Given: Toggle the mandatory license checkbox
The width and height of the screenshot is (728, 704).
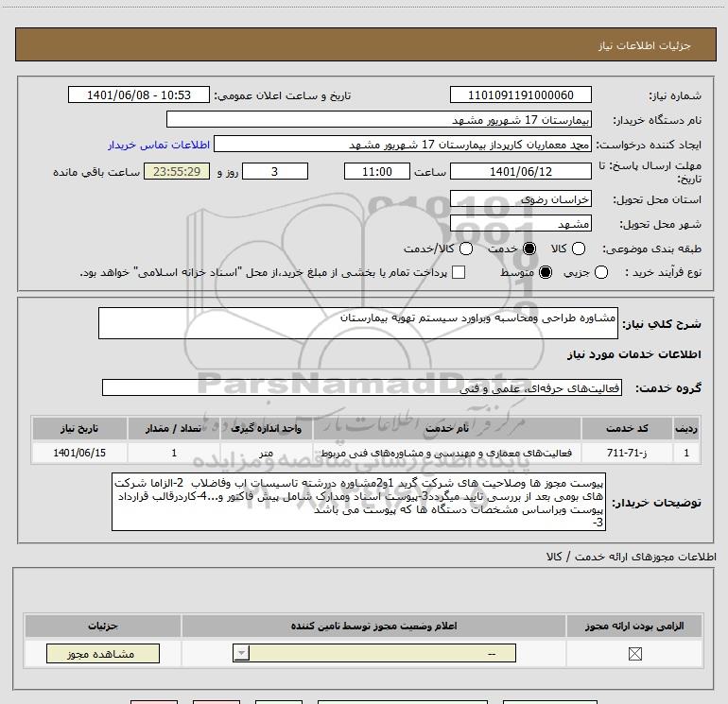Looking at the screenshot, I should pos(634,654).
